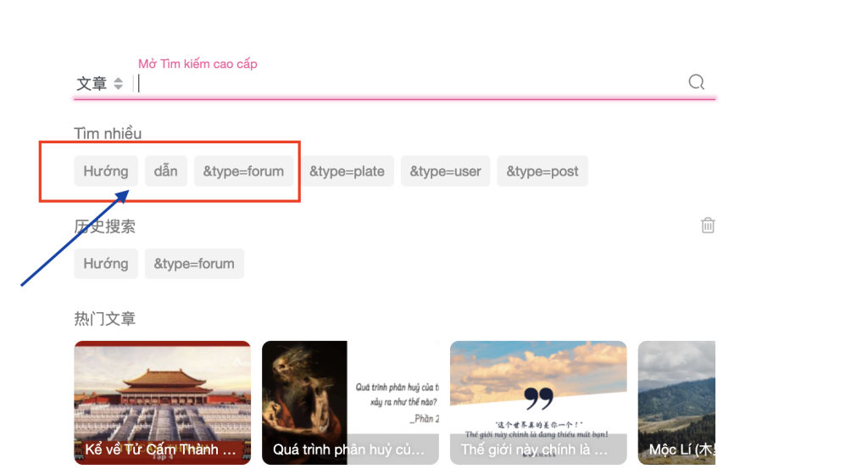Click &type=forum tag under Tìm nhiều
This screenshot has height=475, width=868.
pyautogui.click(x=243, y=171)
